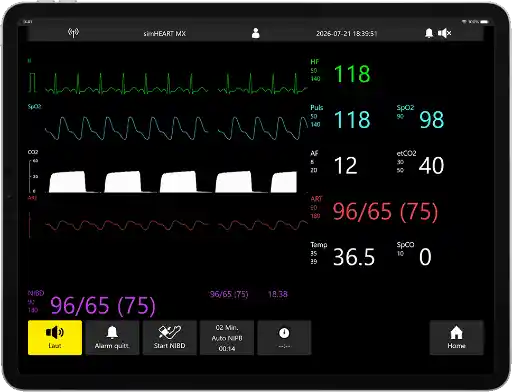Select the Puls alarm limits 50 140
Screen dimensions: 512x392
pyautogui.click(x=315, y=120)
